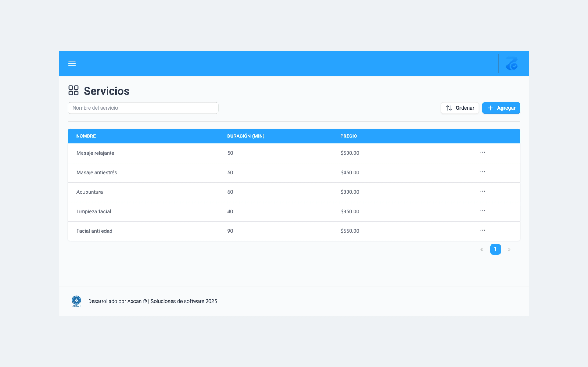Go to page 1 in the pagination
Screen dimensions: 588x367
tap(495, 249)
